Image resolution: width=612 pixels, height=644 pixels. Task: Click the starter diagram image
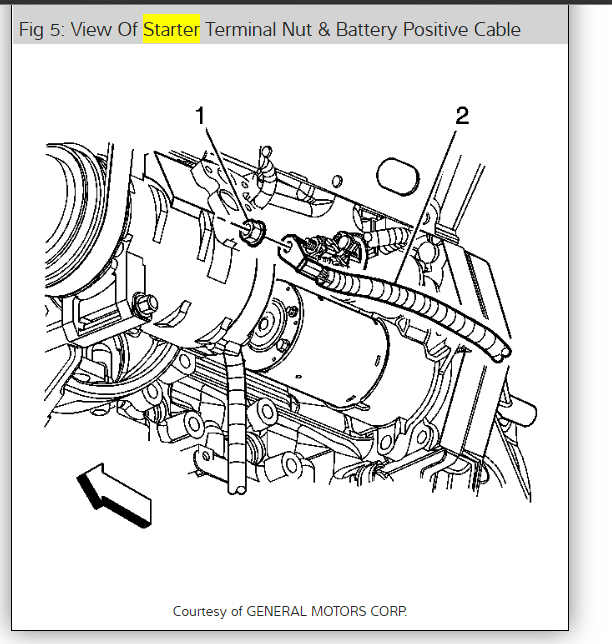[290, 315]
